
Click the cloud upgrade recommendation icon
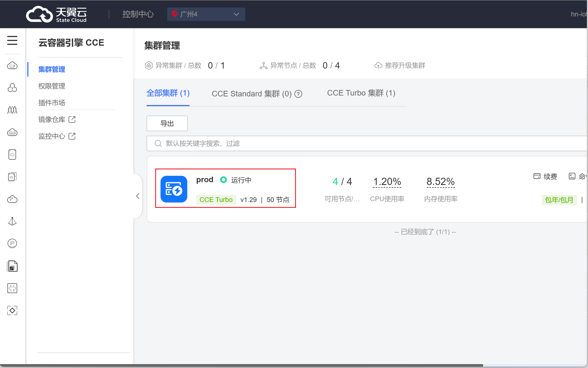(x=378, y=65)
